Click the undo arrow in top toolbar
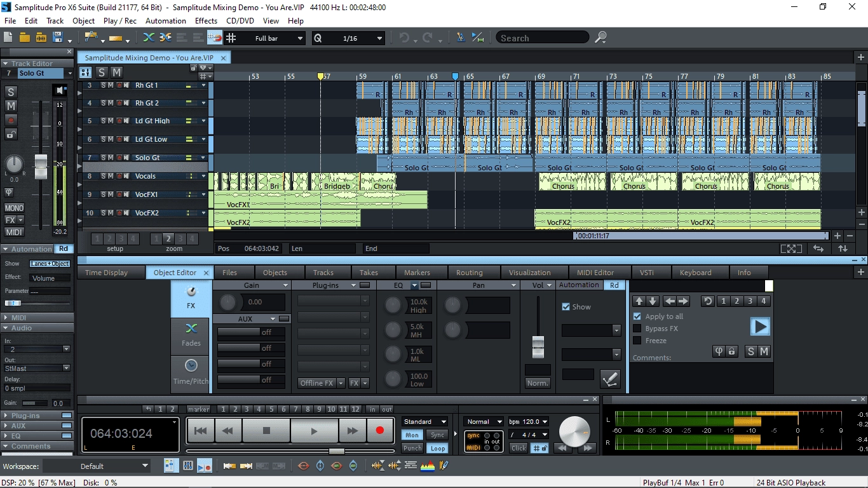The image size is (868, 488). 403,38
